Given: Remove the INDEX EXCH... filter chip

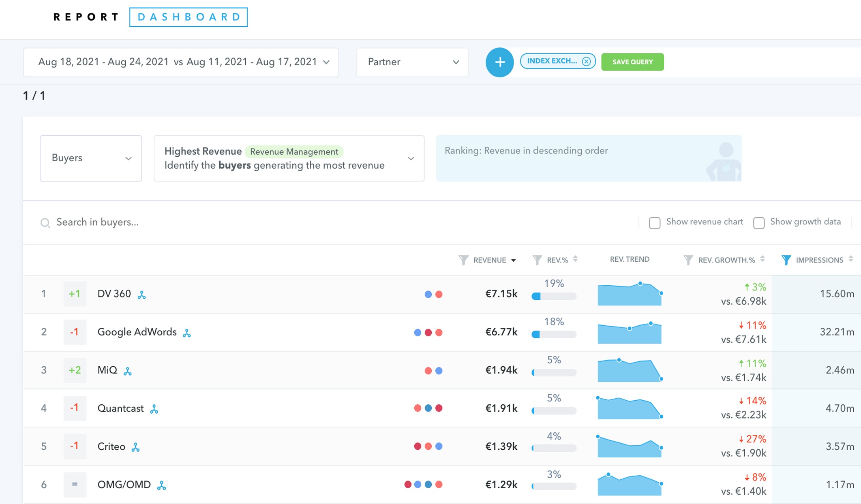Looking at the screenshot, I should [586, 61].
